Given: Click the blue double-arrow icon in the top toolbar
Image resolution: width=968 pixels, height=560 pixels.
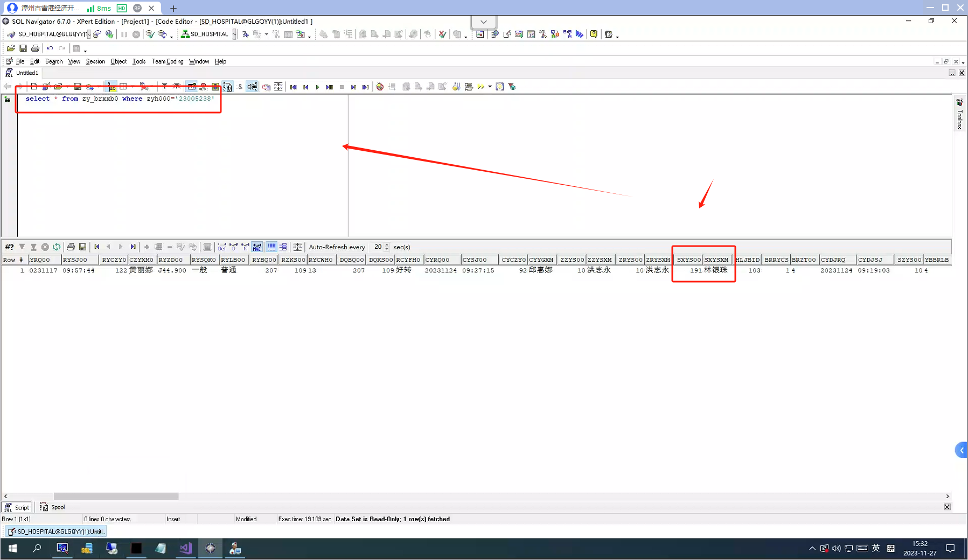Looking at the screenshot, I should [x=580, y=34].
